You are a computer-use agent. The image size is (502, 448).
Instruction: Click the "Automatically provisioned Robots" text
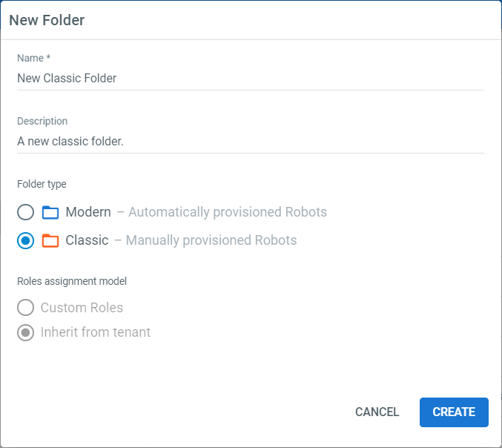click(x=227, y=212)
